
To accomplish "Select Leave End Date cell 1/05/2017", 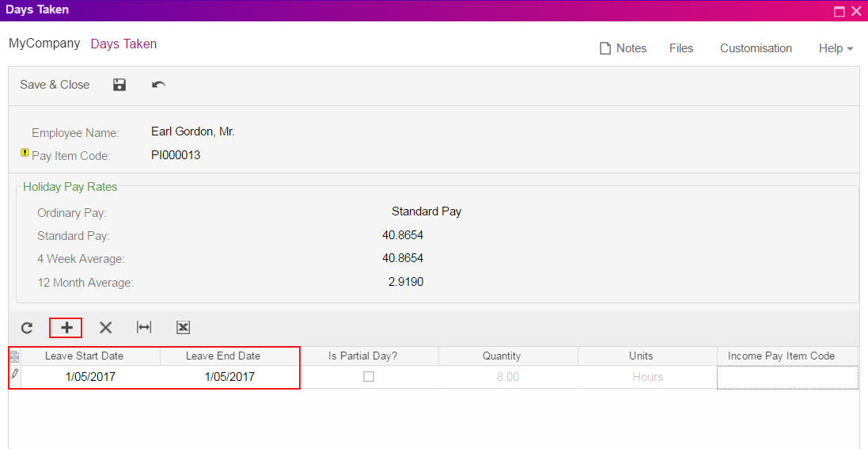I will pos(229,377).
